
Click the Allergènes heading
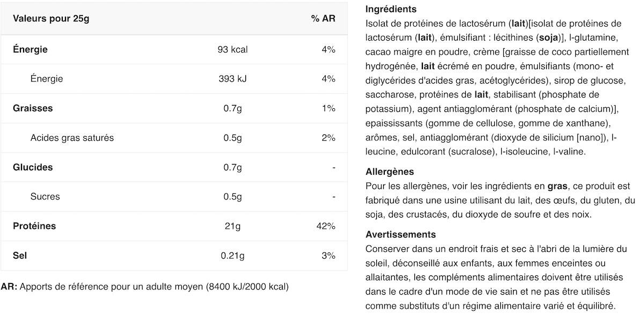(x=390, y=172)
